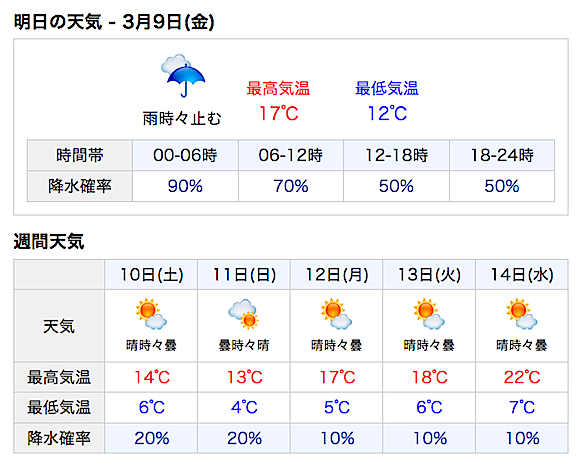Click the cloudy-sunny icon for 11日(日)
576x461 pixels.
click(244, 314)
